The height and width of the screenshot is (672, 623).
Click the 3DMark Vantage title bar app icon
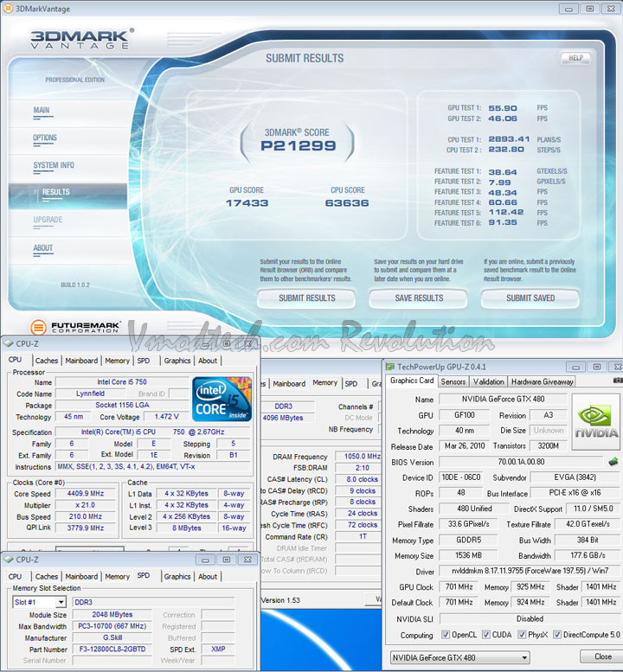(7, 8)
